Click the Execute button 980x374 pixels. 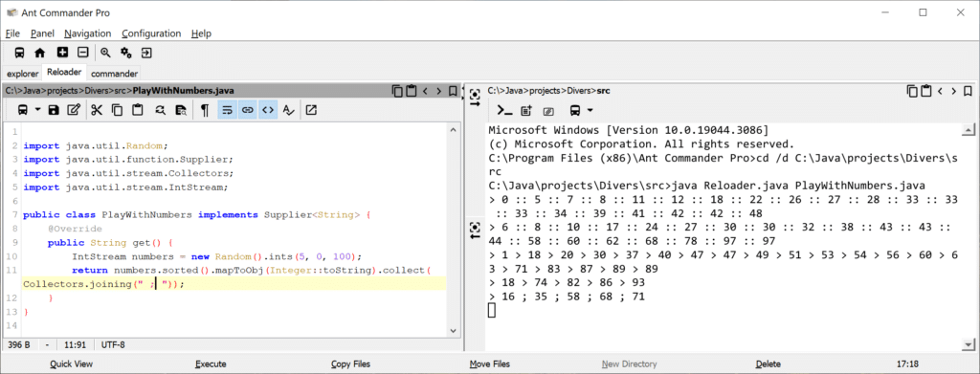211,364
